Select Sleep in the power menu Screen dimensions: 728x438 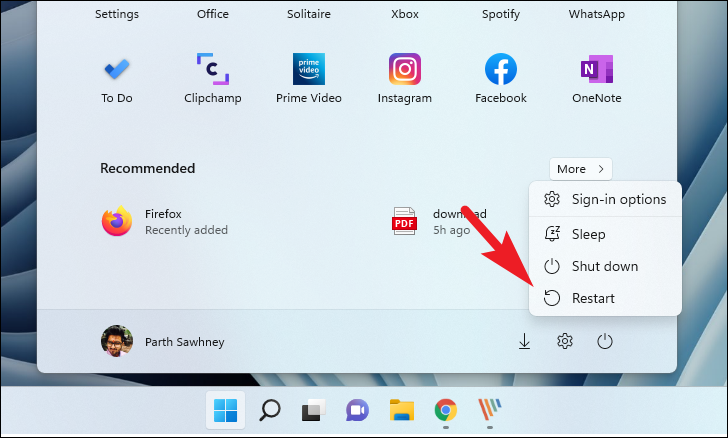click(x=605, y=234)
